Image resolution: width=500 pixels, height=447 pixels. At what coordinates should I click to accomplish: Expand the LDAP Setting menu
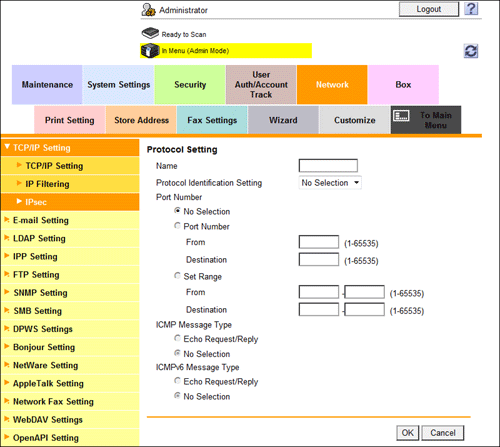(x=70, y=238)
